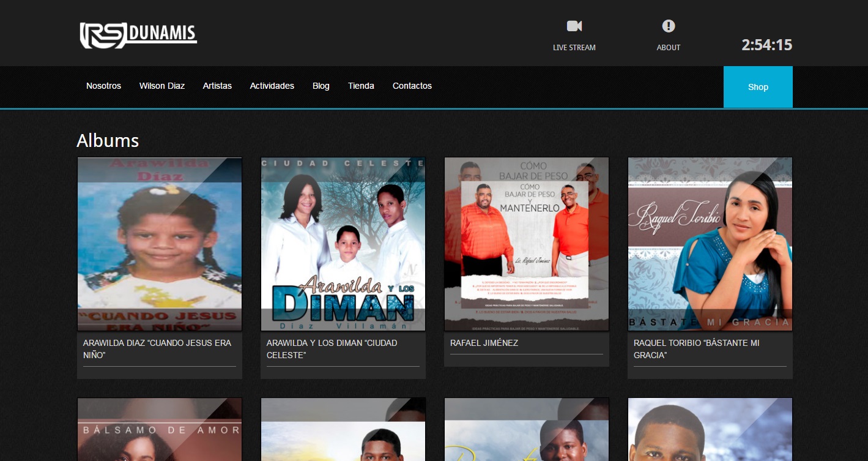Viewport: 868px width, 461px height.
Task: Open the Raquel Toribio album cover
Action: [710, 244]
